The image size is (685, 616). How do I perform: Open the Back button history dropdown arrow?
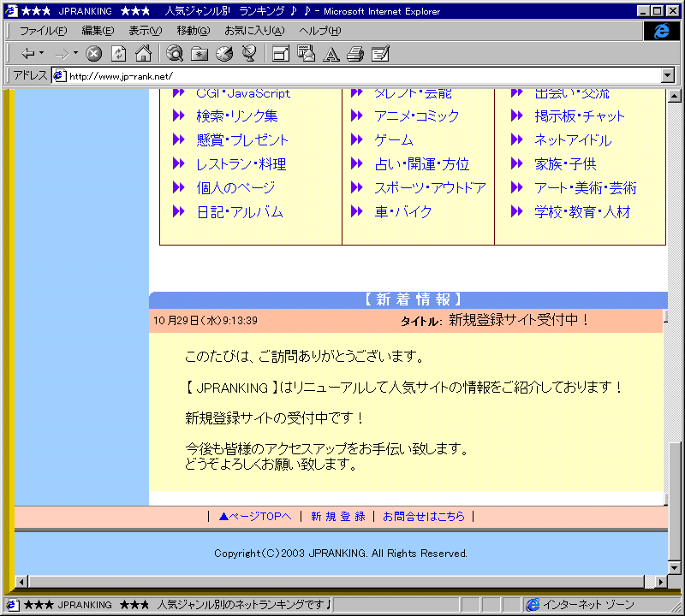click(41, 53)
